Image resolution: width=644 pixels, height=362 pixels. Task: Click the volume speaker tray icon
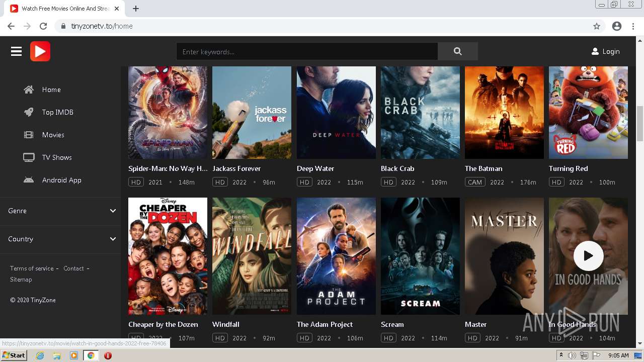point(572,355)
